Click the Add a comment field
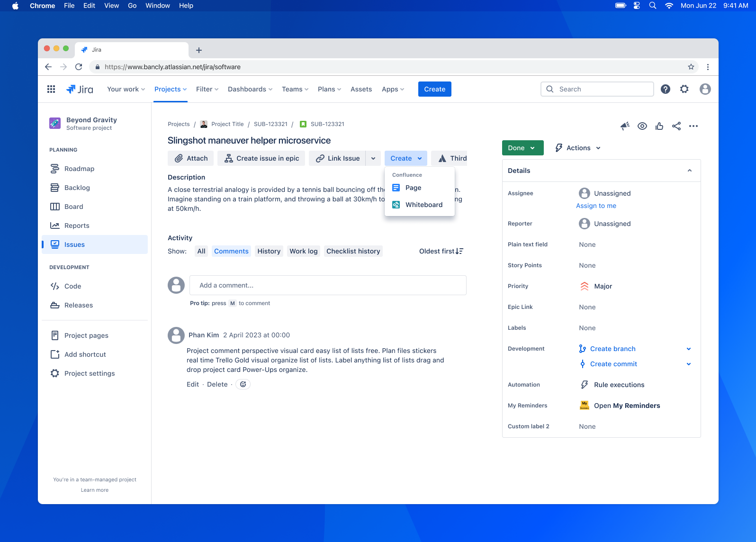756x542 pixels. pos(328,285)
